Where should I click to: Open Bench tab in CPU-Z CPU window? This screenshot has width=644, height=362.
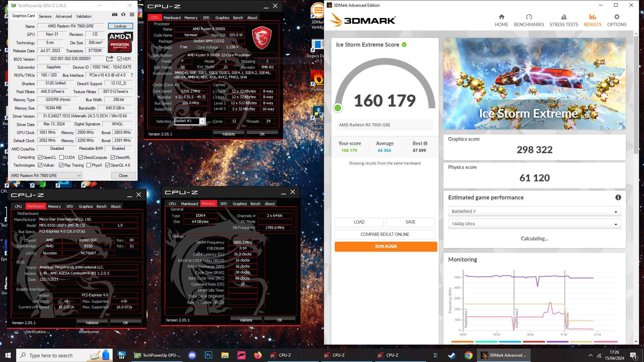pyautogui.click(x=238, y=18)
